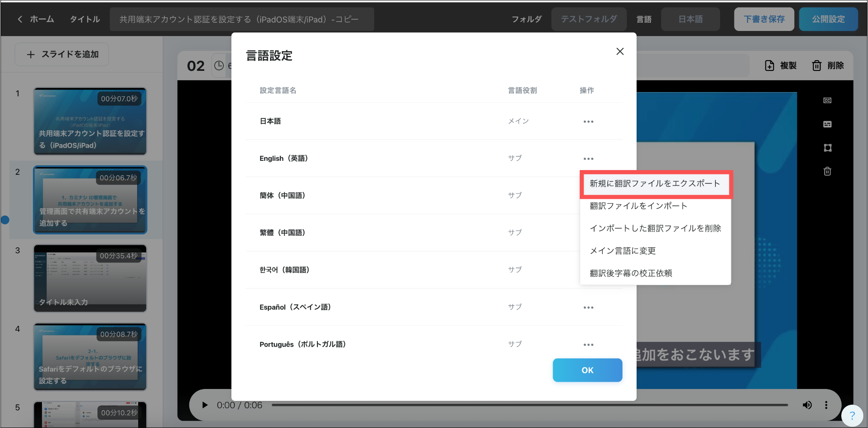Click the clock duration icon
Image resolution: width=868 pixels, height=428 pixels.
coord(219,66)
